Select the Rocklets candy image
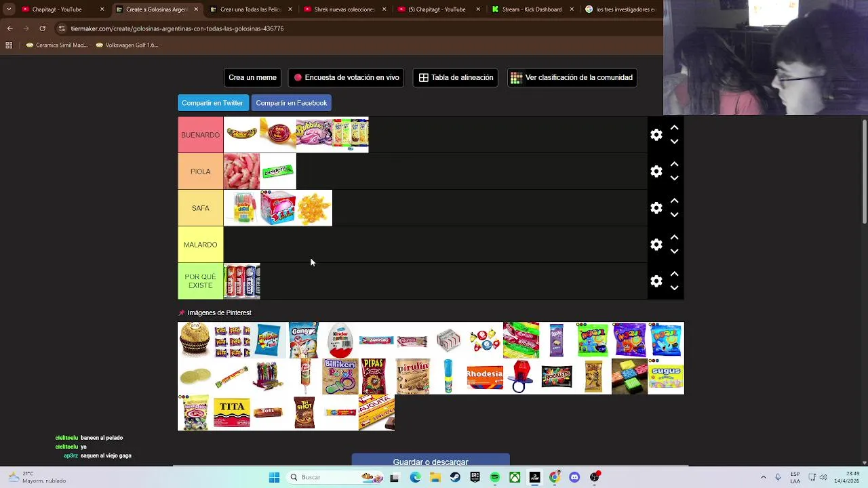 point(557,376)
